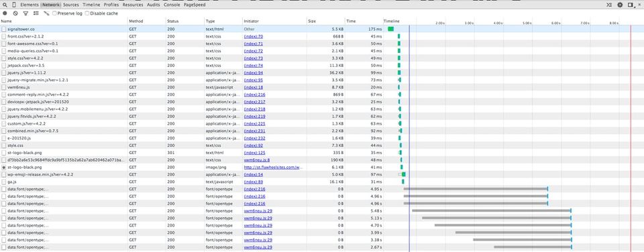The image size is (644, 252).
Task: Click the magnifier inspect element icon
Action: [5, 5]
